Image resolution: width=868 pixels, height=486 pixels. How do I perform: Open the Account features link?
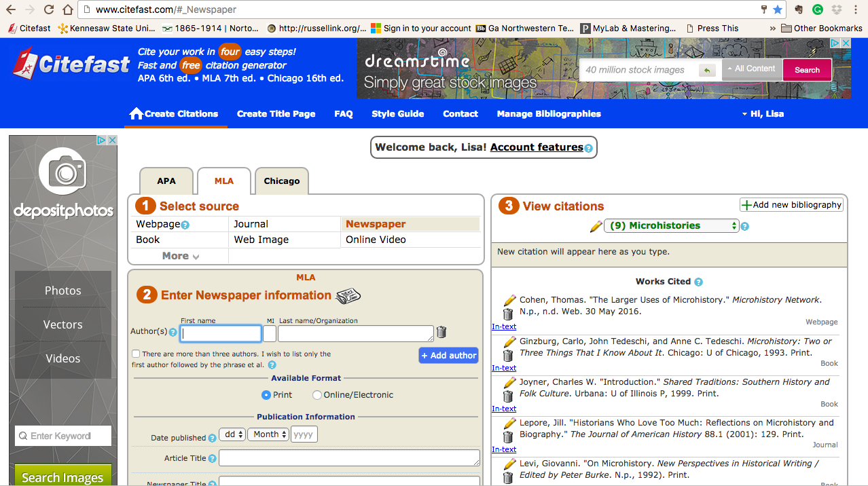click(537, 147)
